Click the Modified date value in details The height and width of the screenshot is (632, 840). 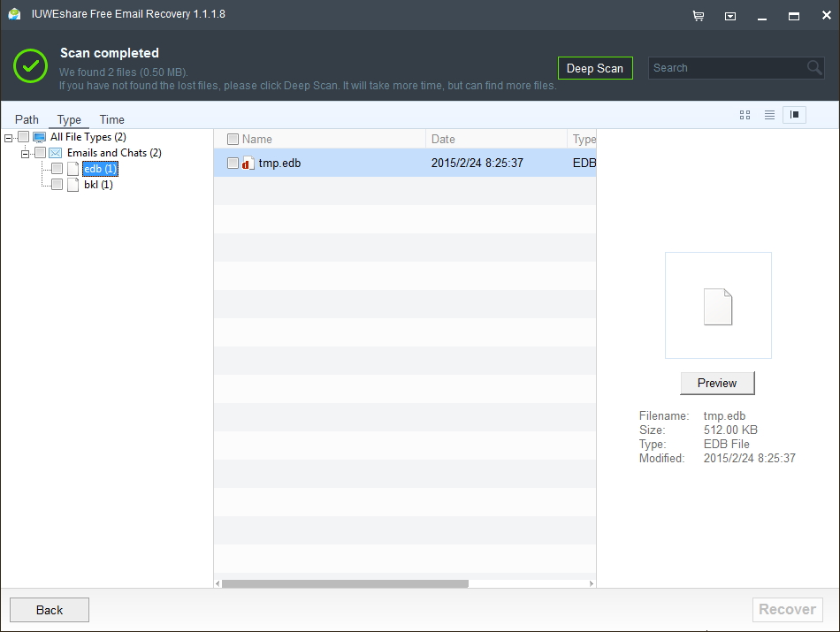coord(750,459)
